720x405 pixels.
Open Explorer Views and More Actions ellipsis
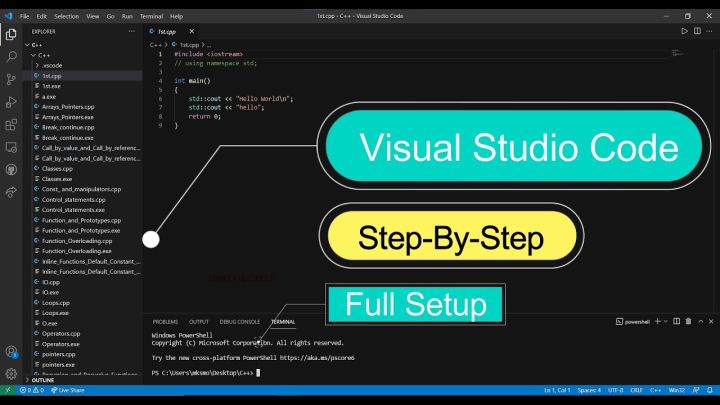tap(132, 31)
